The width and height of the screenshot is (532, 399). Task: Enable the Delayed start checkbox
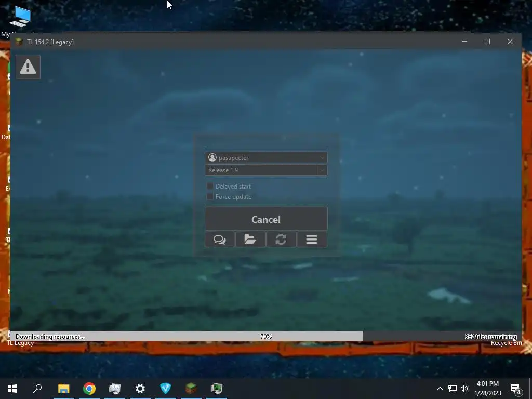point(210,186)
